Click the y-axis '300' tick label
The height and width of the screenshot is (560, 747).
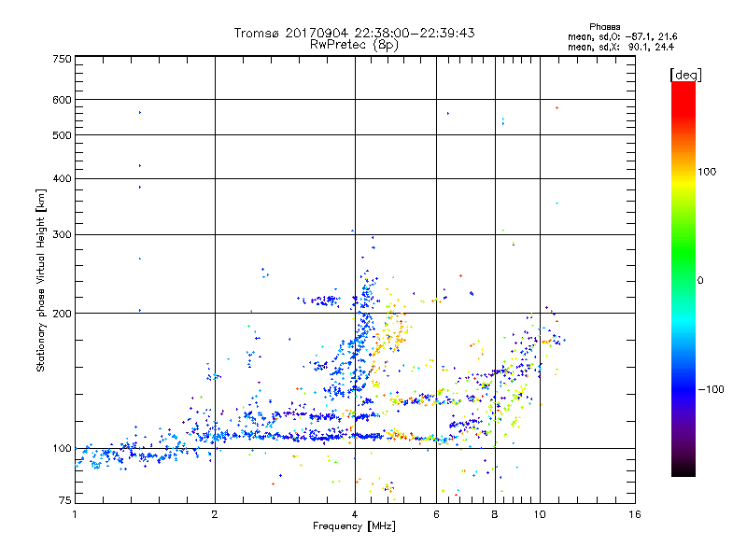[x=62, y=234]
